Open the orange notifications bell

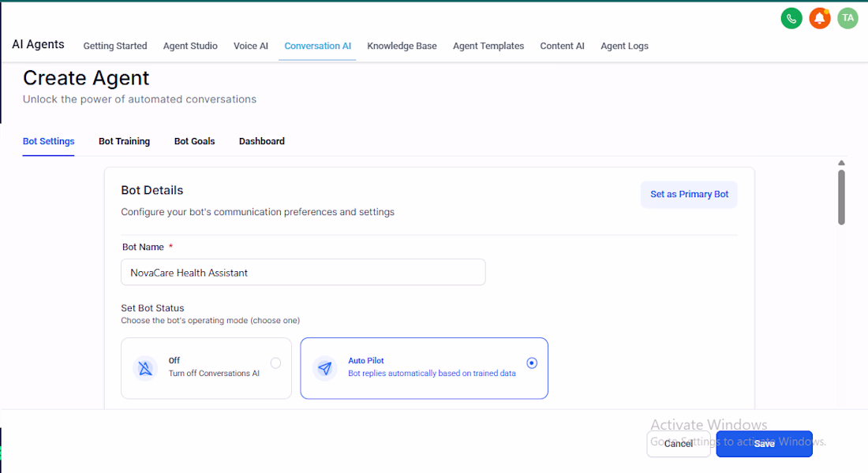(819, 18)
